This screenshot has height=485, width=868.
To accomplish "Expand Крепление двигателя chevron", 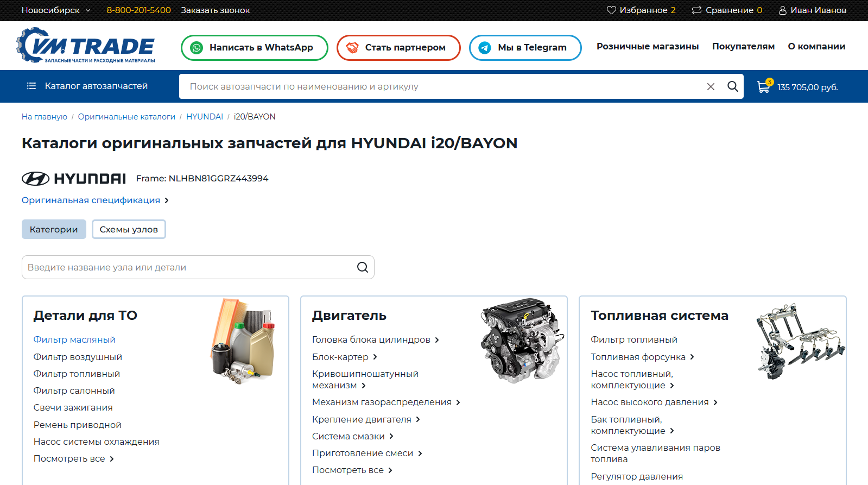I will tap(418, 420).
